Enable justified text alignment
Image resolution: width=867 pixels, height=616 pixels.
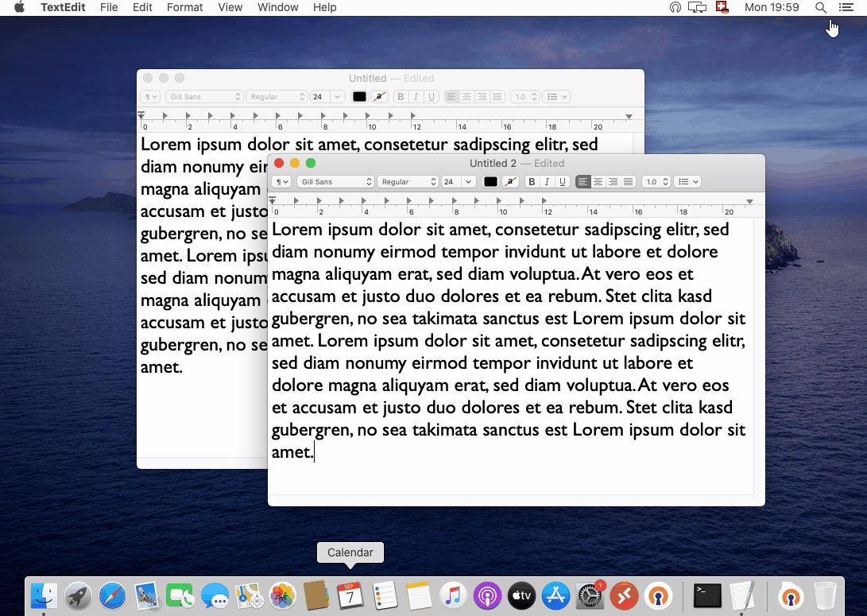point(627,181)
